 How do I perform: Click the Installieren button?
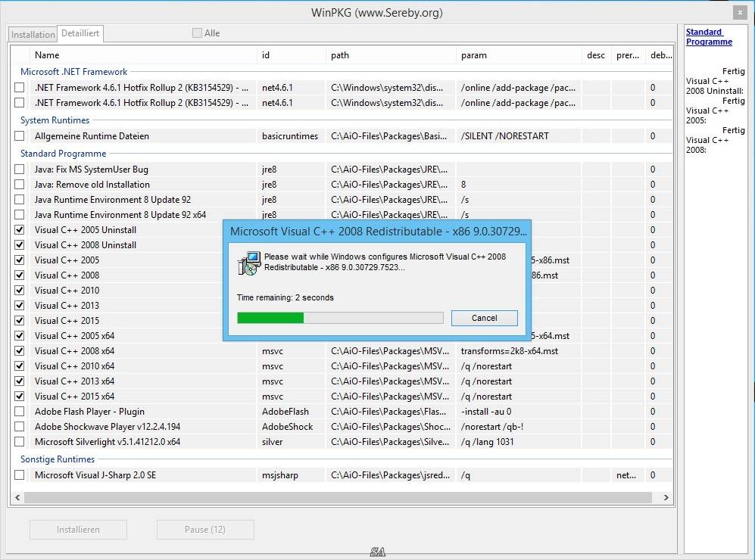tap(78, 529)
